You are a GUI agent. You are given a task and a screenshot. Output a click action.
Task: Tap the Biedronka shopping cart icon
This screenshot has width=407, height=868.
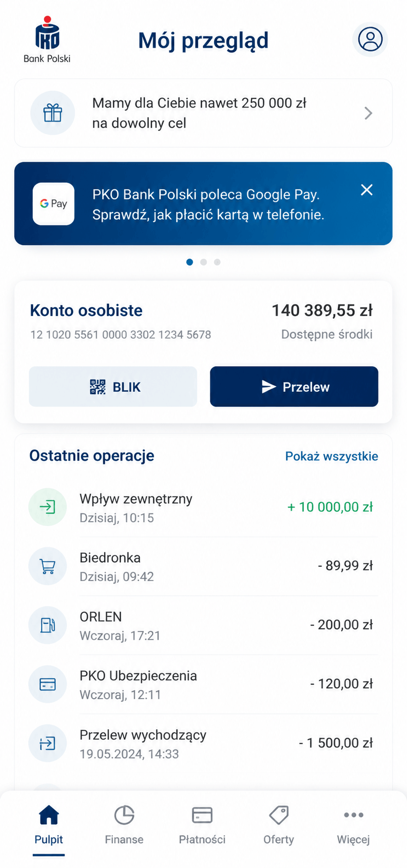(47, 566)
